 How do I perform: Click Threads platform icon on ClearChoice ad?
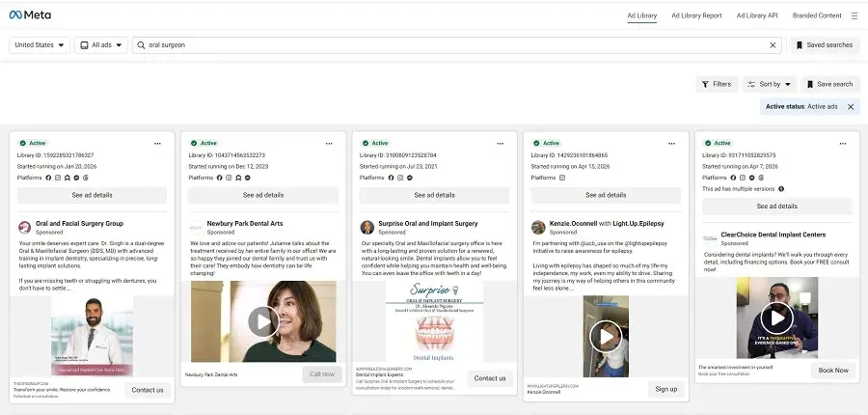761,178
